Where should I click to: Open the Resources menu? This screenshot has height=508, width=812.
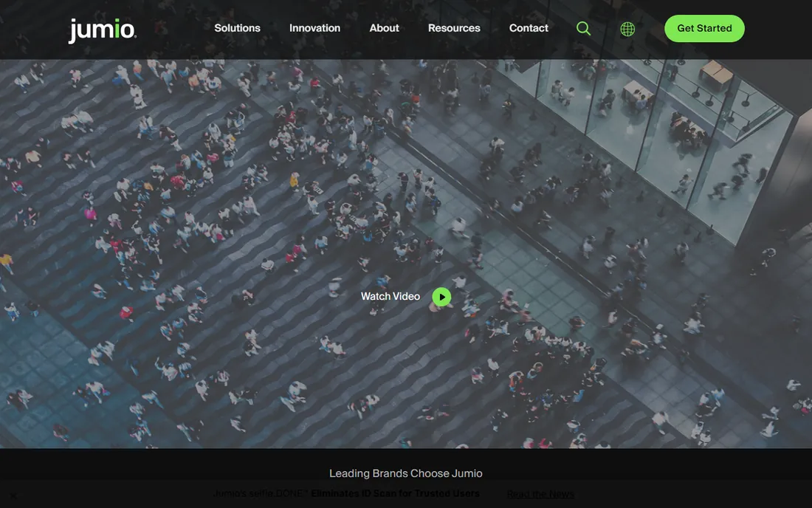454,28
